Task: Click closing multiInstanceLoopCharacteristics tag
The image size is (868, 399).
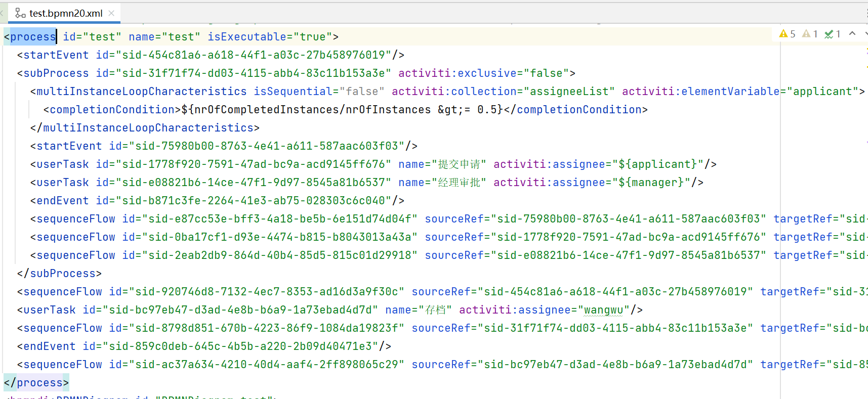Action: pos(145,128)
